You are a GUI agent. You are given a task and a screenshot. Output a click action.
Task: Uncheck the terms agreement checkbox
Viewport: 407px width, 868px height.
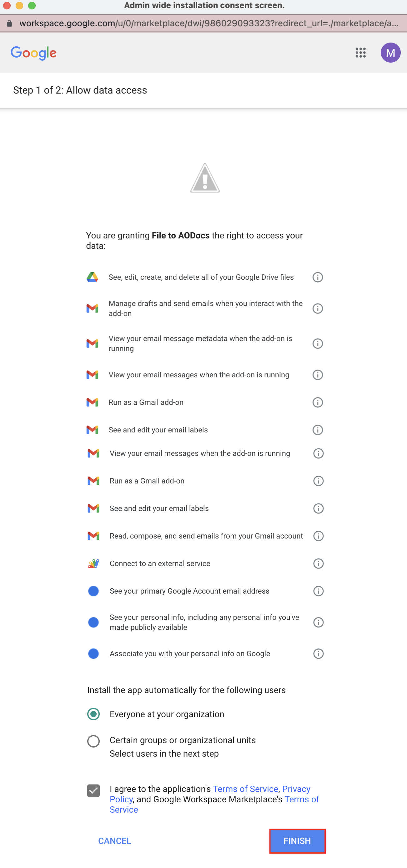tap(93, 790)
